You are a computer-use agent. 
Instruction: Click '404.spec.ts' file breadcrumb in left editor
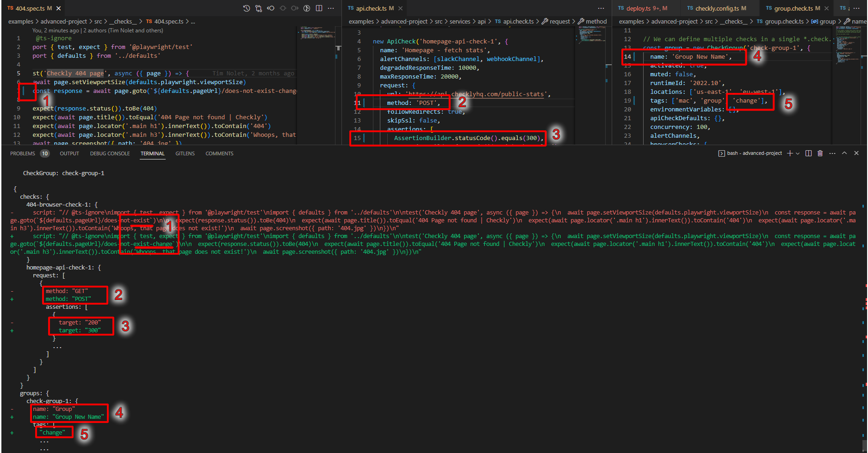(x=168, y=21)
